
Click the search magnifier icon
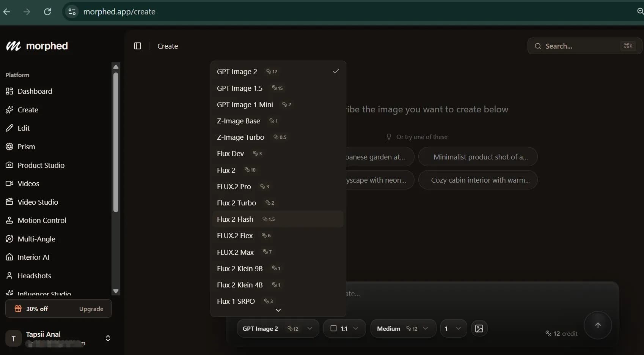coord(538,46)
